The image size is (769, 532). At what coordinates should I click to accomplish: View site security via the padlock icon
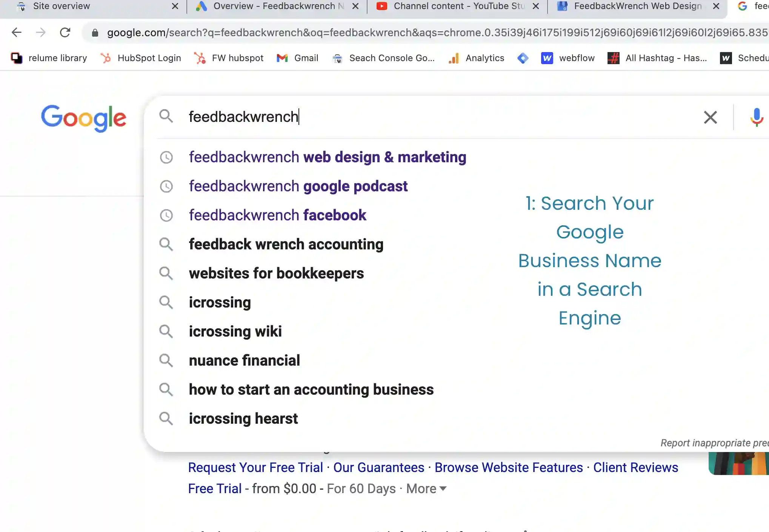[95, 32]
